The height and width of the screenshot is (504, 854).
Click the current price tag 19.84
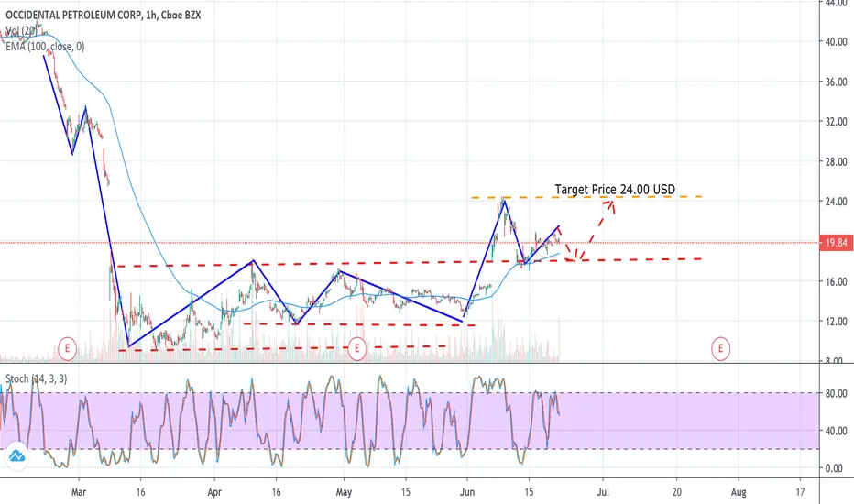pyautogui.click(x=836, y=243)
